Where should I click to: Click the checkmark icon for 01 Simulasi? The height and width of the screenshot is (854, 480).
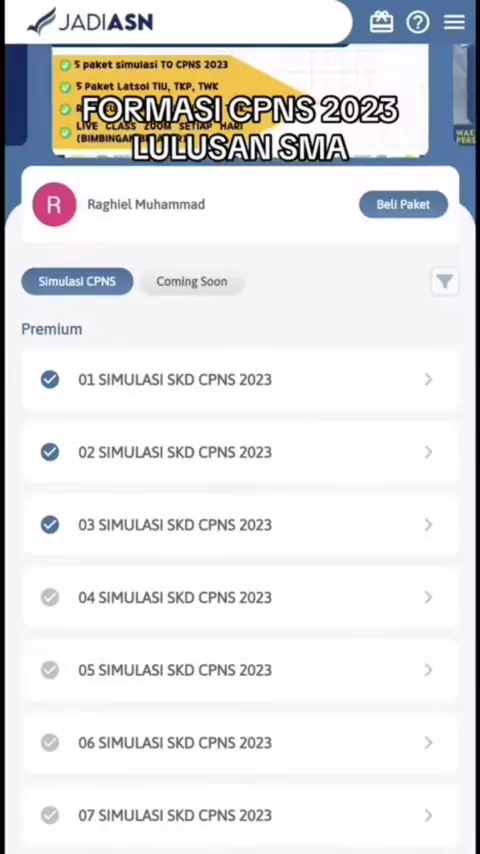tap(50, 380)
